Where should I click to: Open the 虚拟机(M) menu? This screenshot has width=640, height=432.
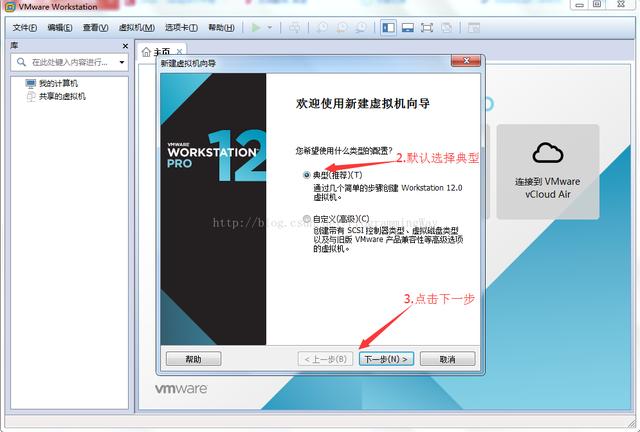click(136, 28)
